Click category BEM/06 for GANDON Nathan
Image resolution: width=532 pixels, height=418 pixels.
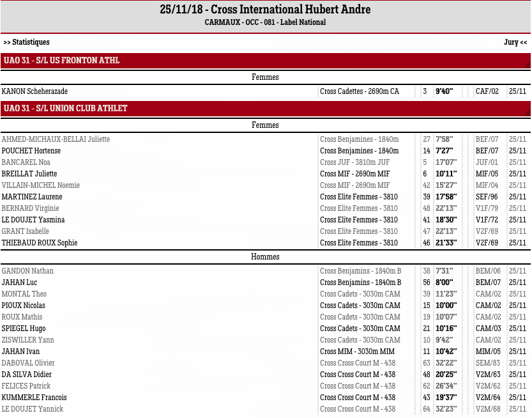coord(488,271)
